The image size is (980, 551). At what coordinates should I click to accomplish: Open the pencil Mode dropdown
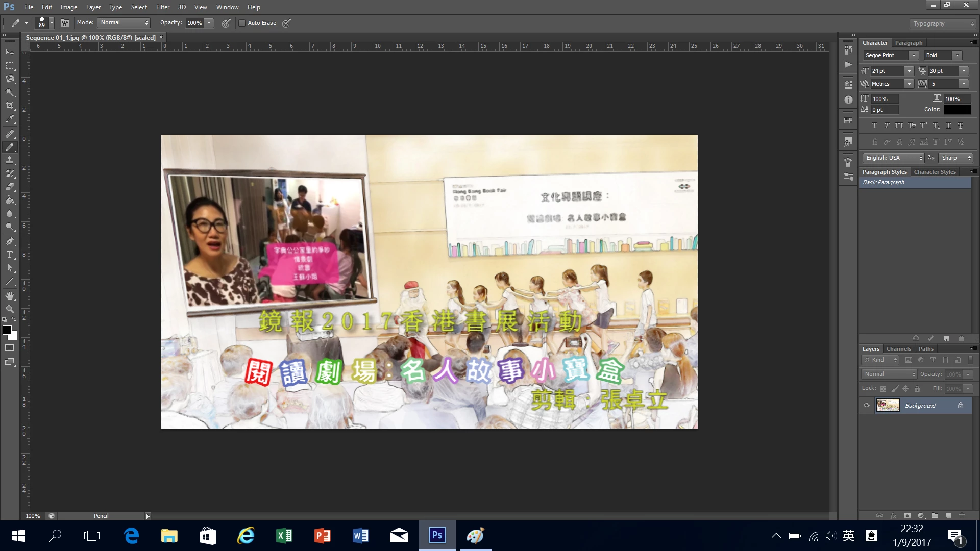pyautogui.click(x=124, y=23)
